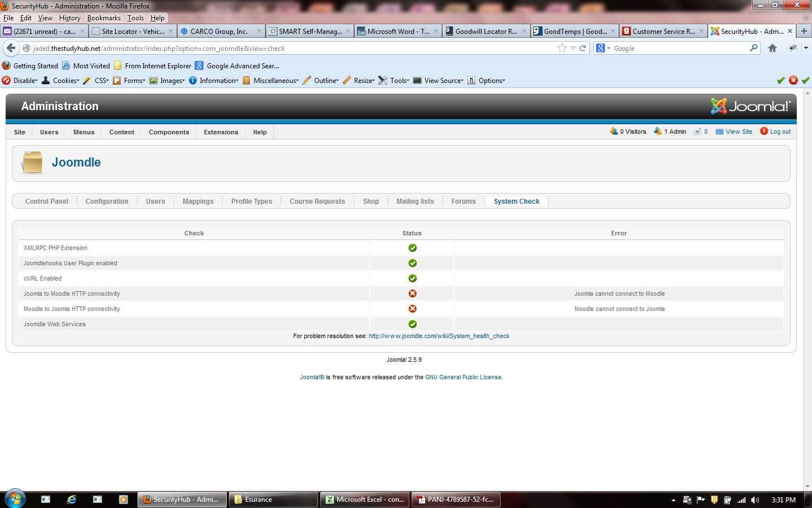812x508 pixels.
Task: Click the Firefox back arrow button
Action: pos(11,48)
